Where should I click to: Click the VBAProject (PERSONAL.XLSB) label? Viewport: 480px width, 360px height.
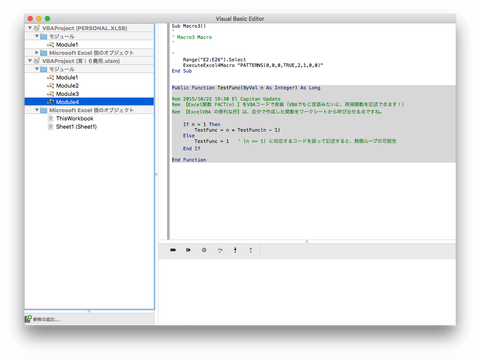[x=85, y=28]
